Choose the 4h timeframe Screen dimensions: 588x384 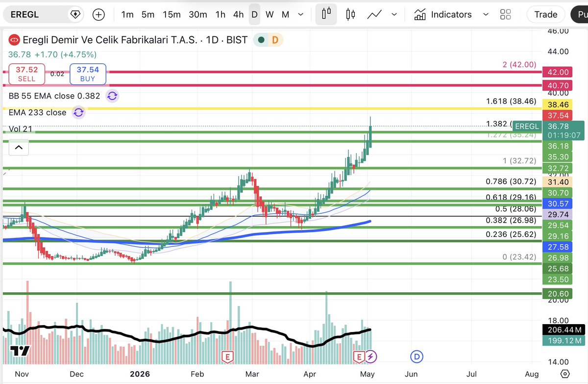coord(238,15)
